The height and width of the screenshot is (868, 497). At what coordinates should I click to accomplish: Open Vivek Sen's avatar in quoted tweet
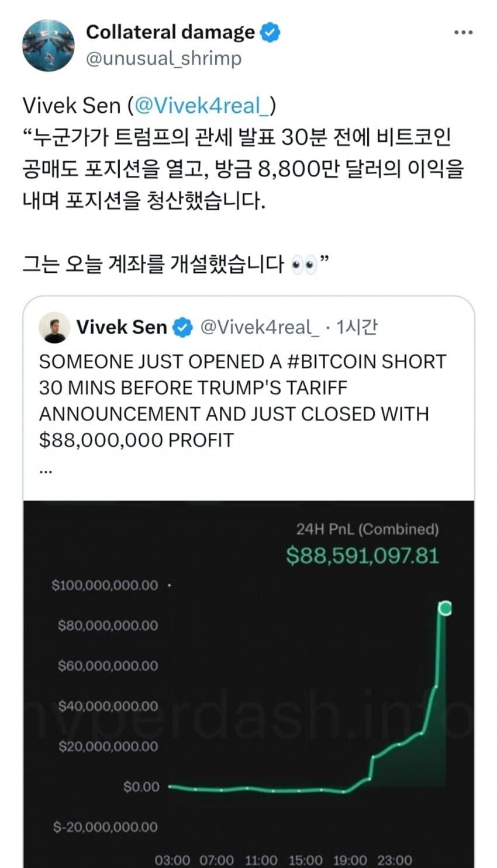[54, 327]
